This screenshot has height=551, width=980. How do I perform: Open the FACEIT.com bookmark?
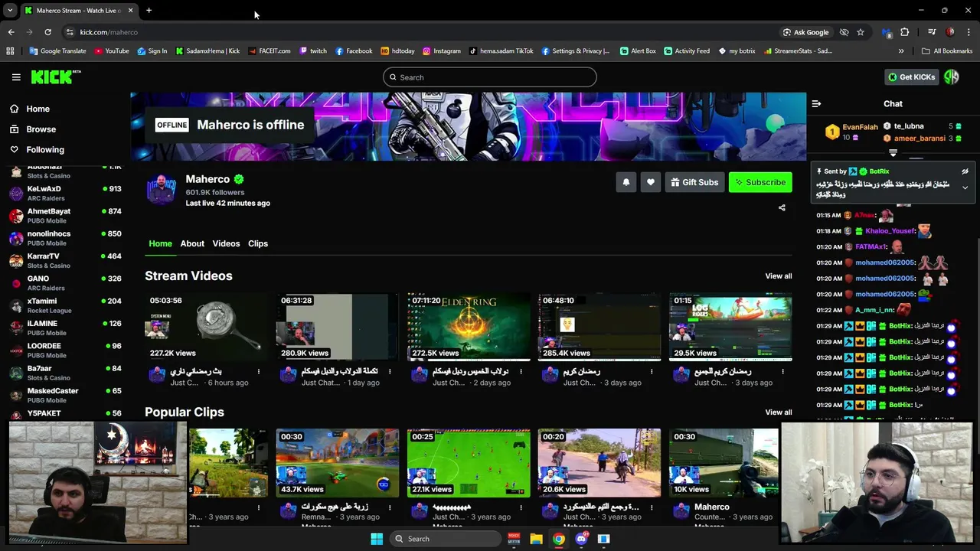click(269, 51)
